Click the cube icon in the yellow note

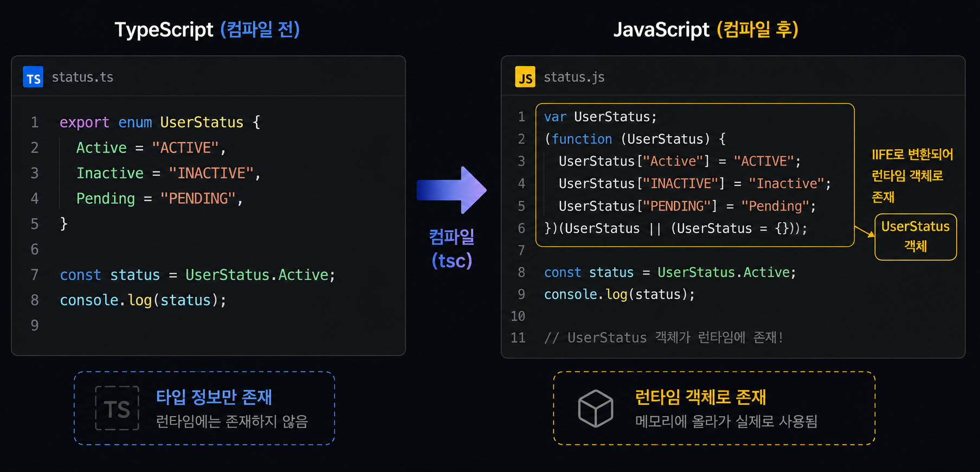pos(596,409)
